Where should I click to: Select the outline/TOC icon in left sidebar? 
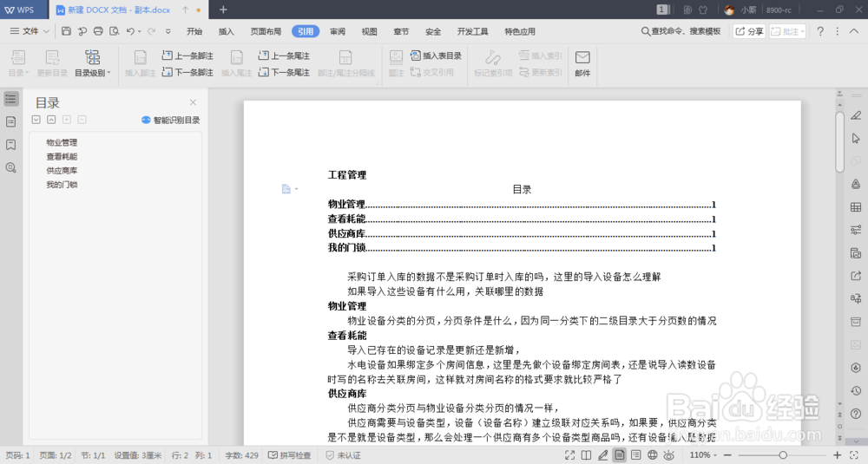click(10, 99)
